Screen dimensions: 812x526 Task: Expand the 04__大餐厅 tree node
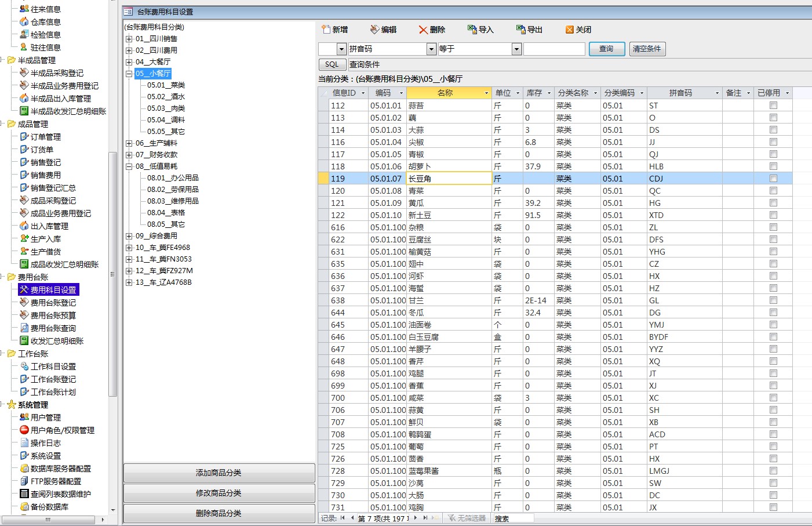coord(129,62)
